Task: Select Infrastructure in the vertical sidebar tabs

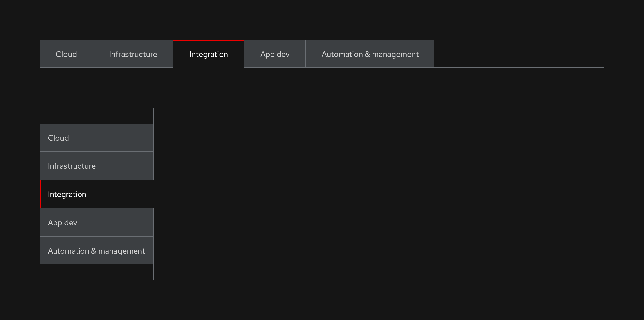Action: point(96,165)
